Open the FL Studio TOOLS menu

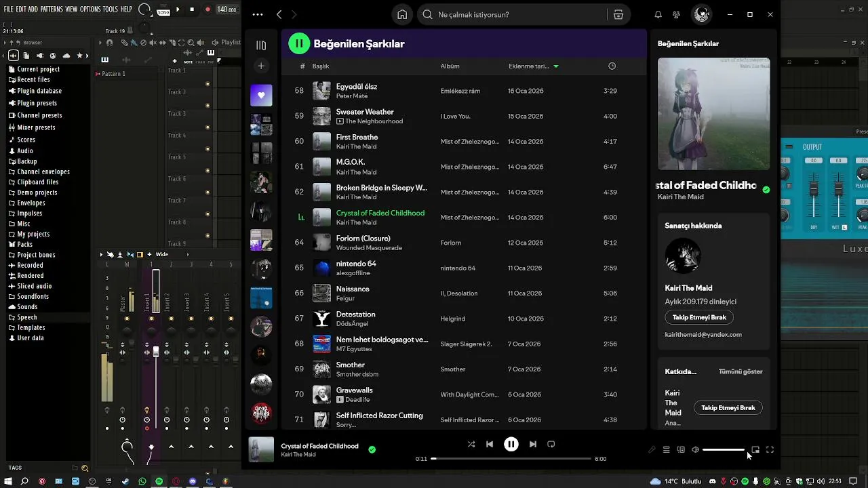point(110,9)
